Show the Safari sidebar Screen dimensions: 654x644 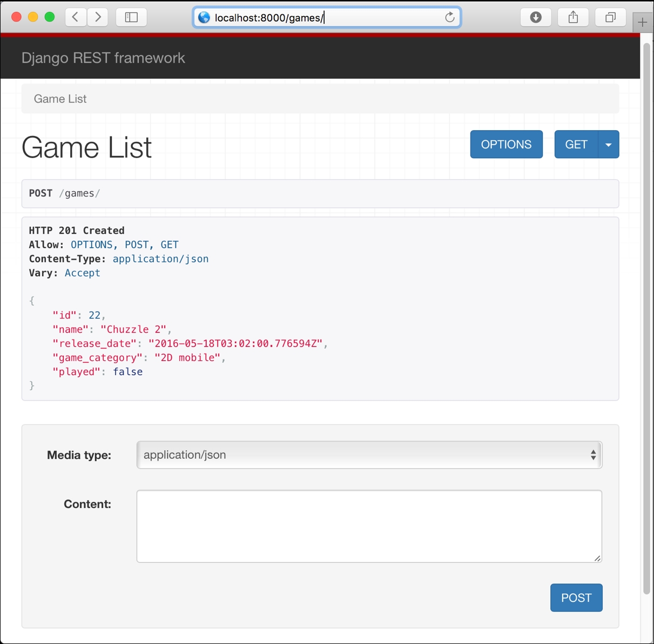tap(131, 17)
